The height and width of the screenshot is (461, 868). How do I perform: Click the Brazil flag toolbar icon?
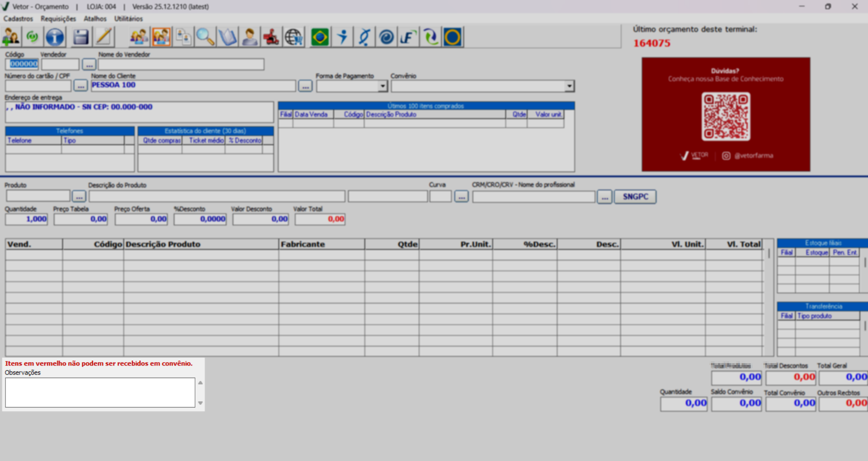coord(320,37)
